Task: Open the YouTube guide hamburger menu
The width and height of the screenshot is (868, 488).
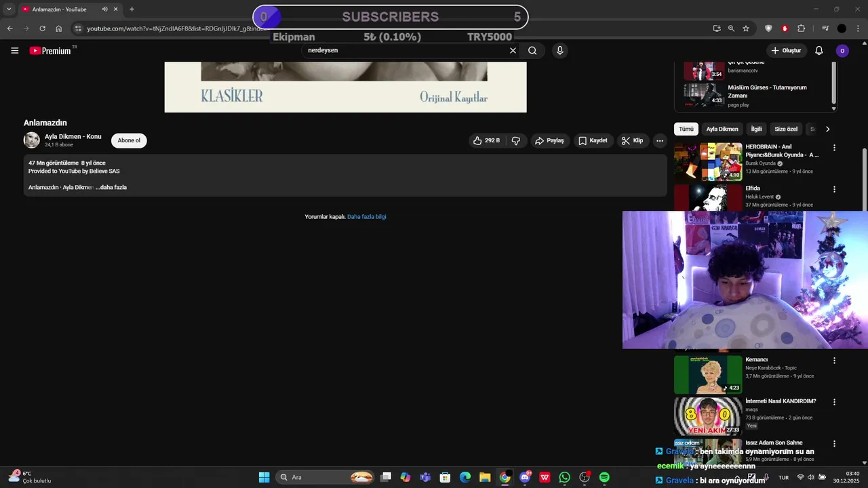Action: pyautogui.click(x=14, y=50)
